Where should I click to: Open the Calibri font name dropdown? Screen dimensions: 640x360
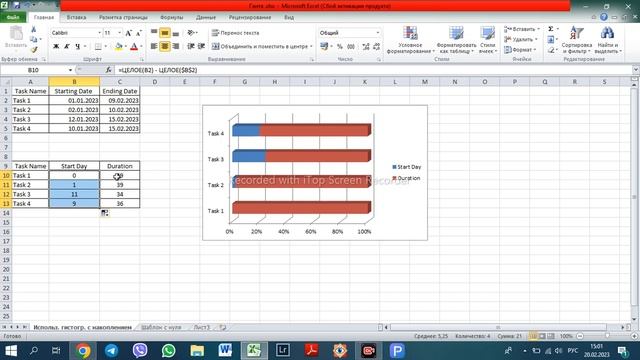click(99, 33)
